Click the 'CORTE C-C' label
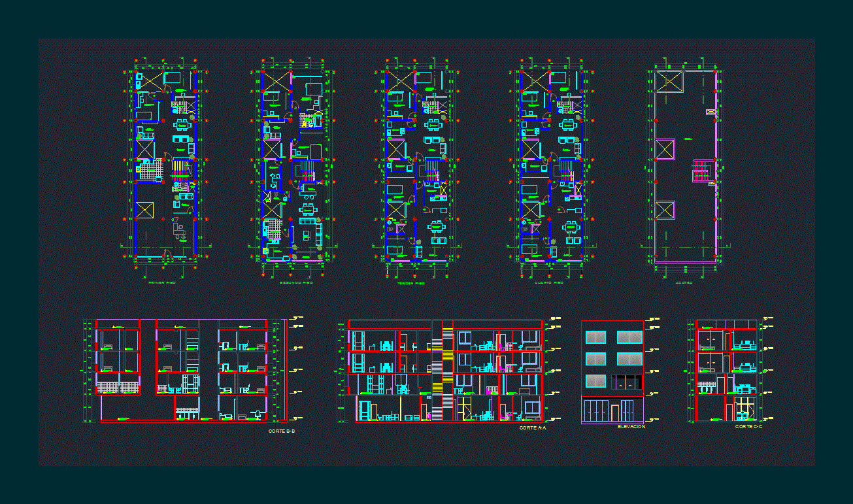The image size is (853, 504). (748, 426)
